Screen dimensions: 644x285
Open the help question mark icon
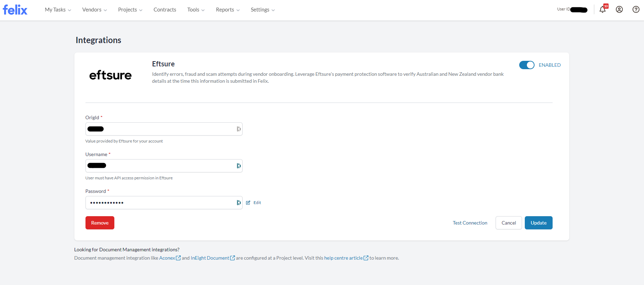click(636, 10)
